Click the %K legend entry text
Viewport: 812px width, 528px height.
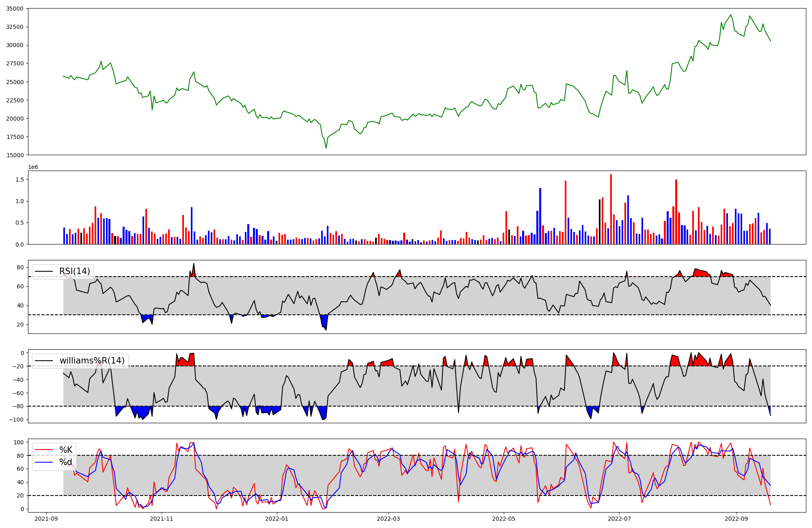tap(66, 450)
